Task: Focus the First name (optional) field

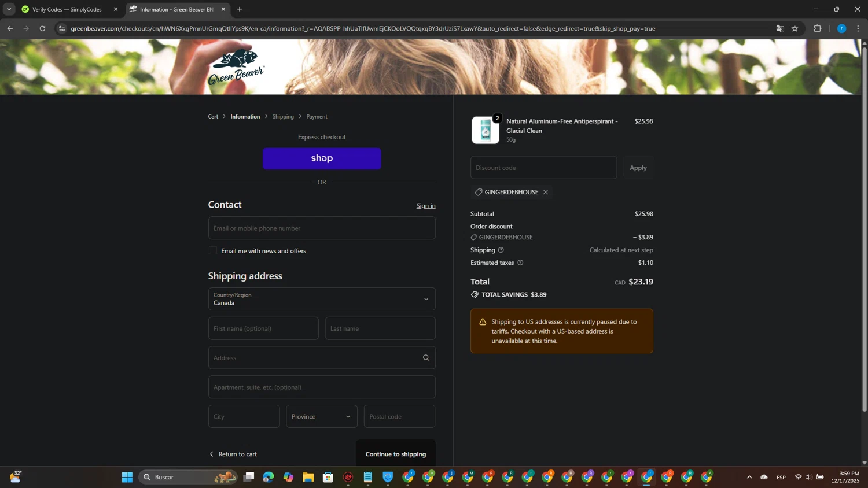Action: [x=263, y=328]
